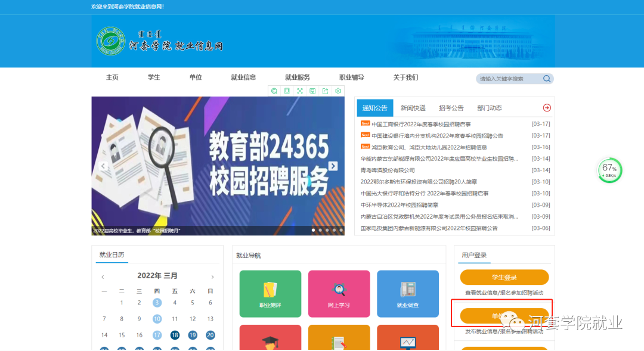The width and height of the screenshot is (644, 351).
Task: Switch to the 新闻快递 tab
Action: pyautogui.click(x=413, y=108)
